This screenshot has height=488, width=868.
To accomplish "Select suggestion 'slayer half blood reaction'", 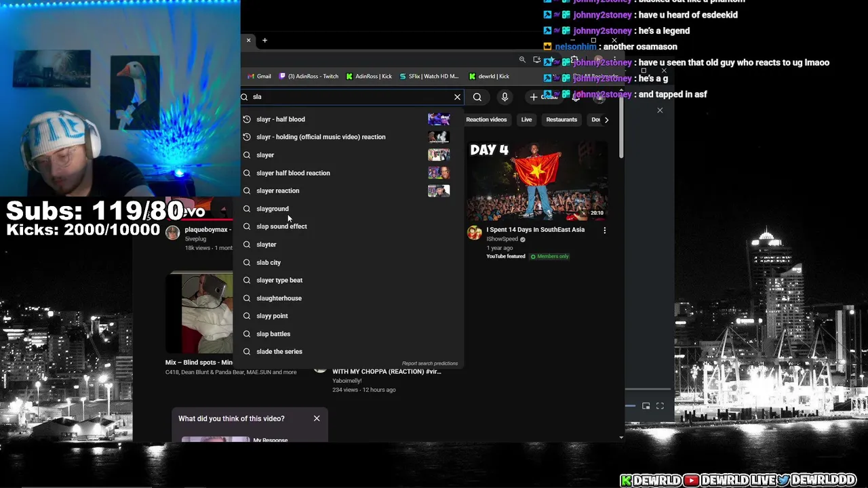I will (x=349, y=173).
